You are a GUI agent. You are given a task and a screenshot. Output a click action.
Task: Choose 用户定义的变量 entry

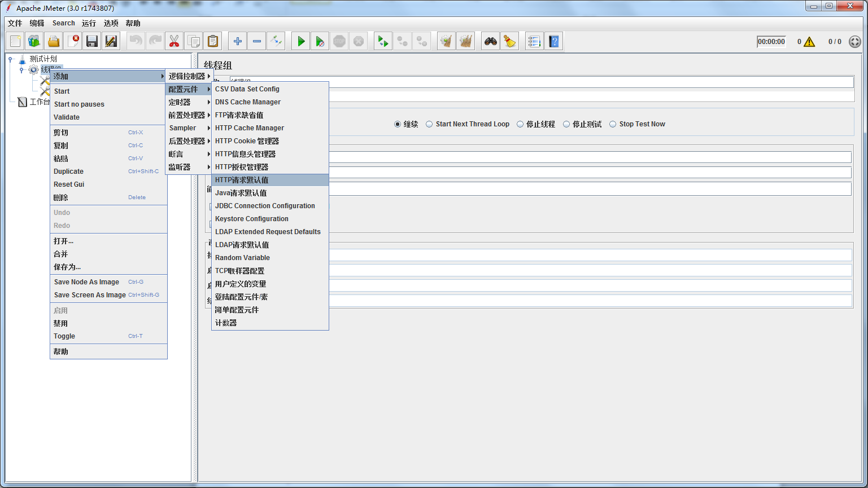[x=270, y=284]
